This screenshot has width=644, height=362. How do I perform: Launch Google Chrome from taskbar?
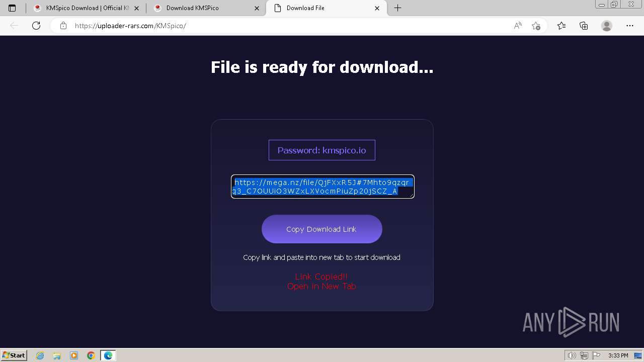point(91,355)
